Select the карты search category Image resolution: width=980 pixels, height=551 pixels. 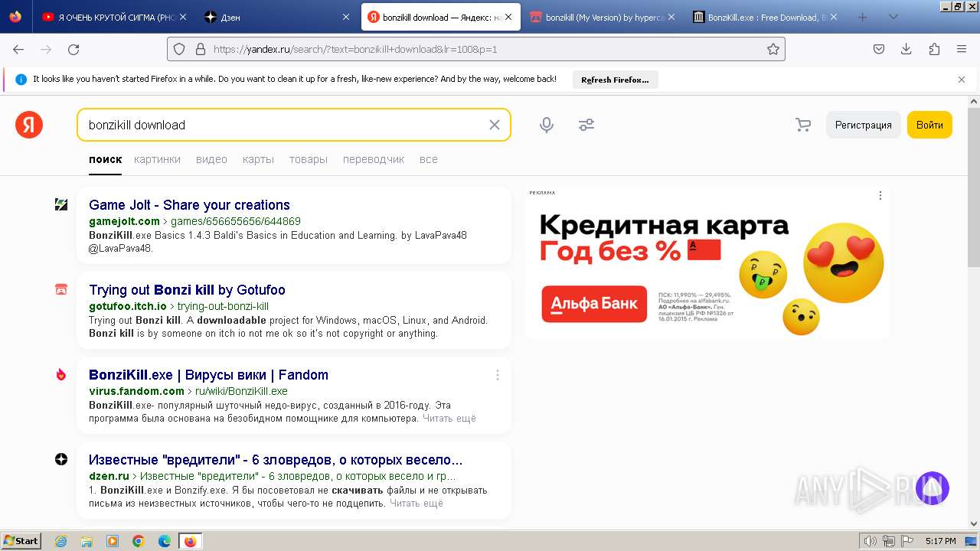click(258, 159)
